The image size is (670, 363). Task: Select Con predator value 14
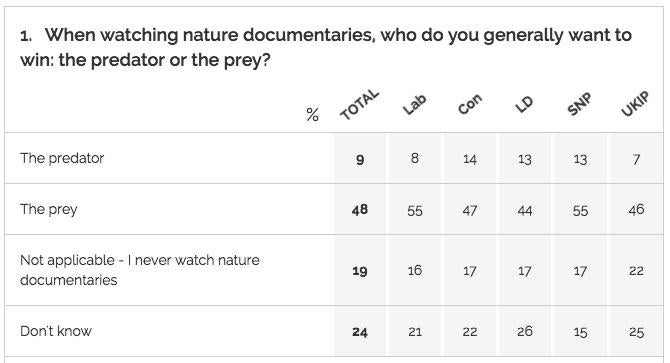coord(470,159)
